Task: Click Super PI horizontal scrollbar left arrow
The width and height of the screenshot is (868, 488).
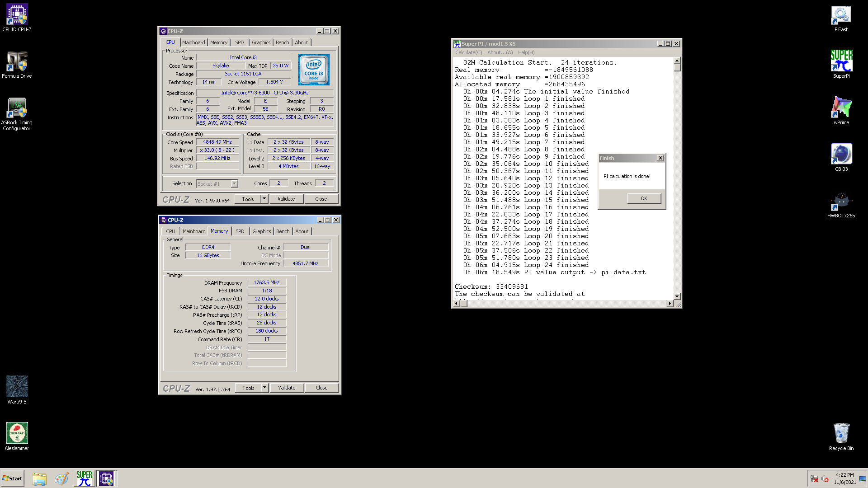Action: point(457,304)
